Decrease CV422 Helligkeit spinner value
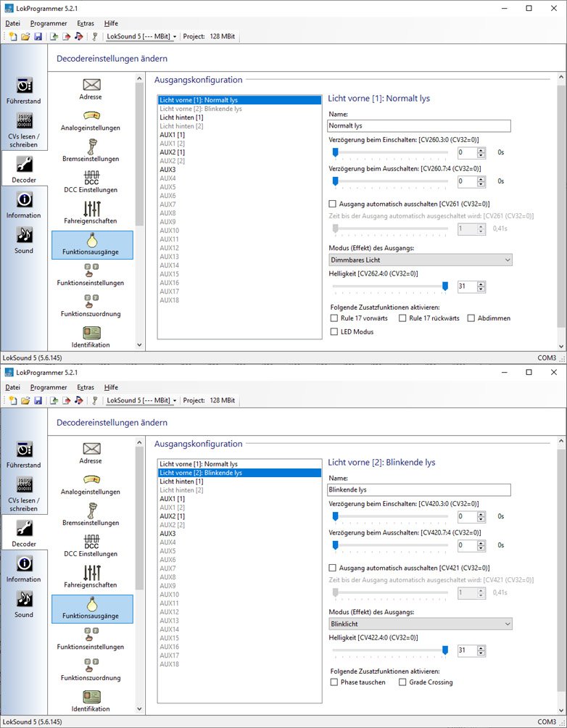Viewport: 567px width, 728px height. [x=481, y=654]
